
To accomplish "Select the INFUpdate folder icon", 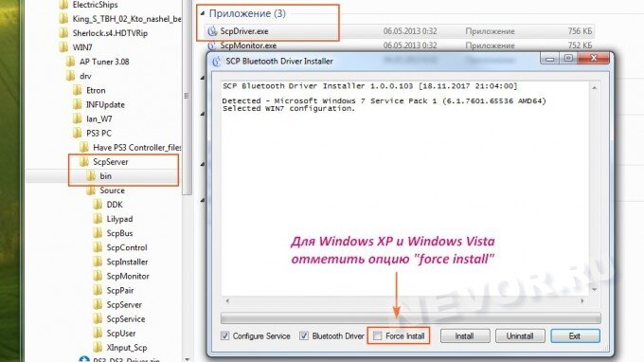I will [x=78, y=105].
